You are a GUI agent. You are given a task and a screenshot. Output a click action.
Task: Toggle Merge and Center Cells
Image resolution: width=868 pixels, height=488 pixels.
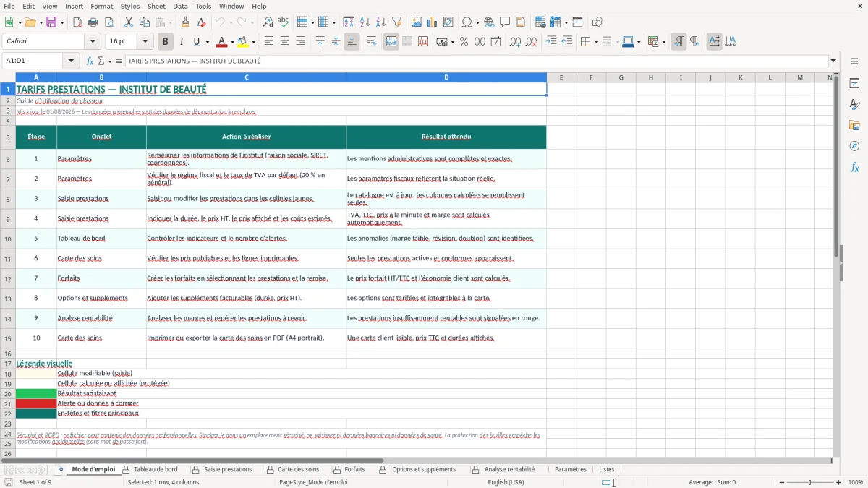click(x=391, y=42)
